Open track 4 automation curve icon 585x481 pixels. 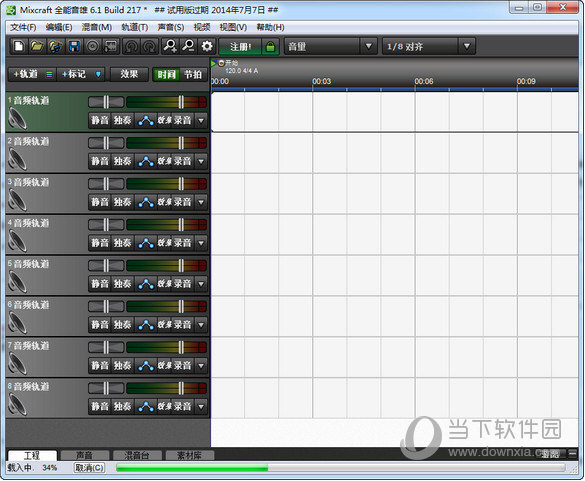coord(146,243)
